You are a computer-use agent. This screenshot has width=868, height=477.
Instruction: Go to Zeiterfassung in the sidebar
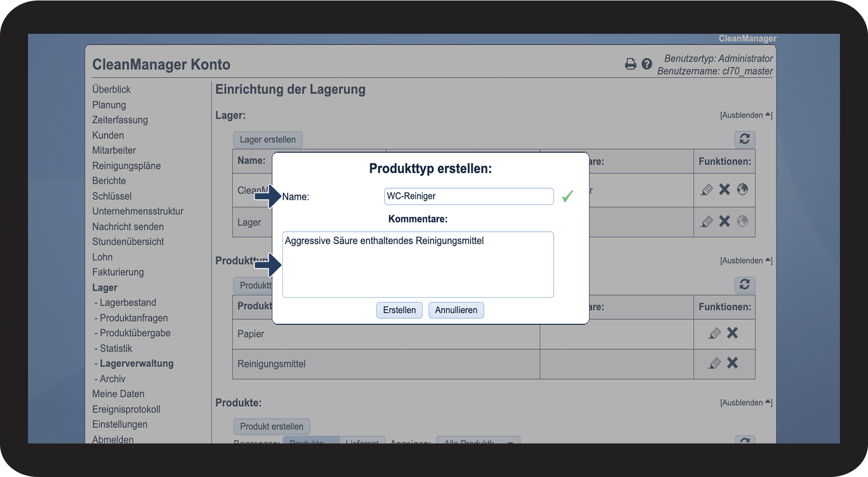pyautogui.click(x=120, y=120)
